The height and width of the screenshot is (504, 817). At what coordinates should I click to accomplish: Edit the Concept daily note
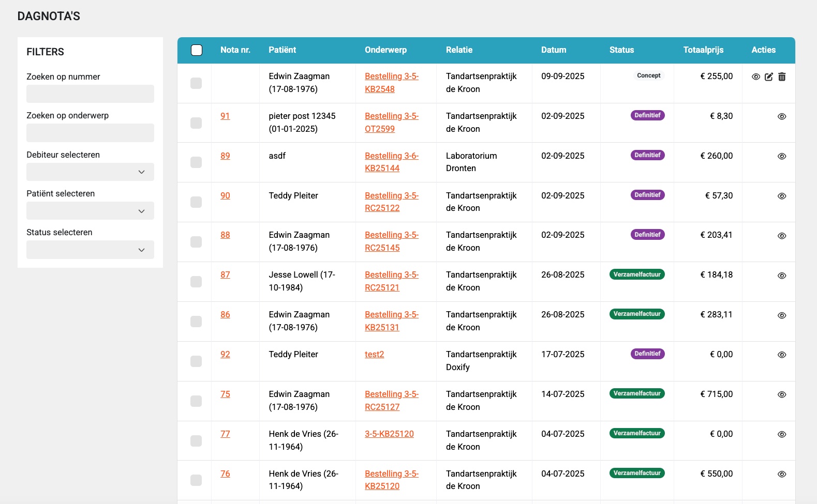click(x=769, y=77)
